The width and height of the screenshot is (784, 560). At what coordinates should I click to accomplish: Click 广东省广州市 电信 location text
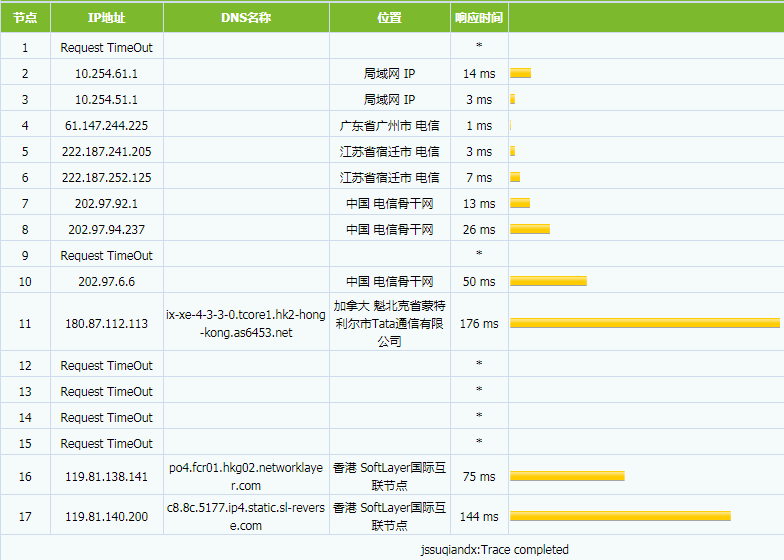point(390,126)
